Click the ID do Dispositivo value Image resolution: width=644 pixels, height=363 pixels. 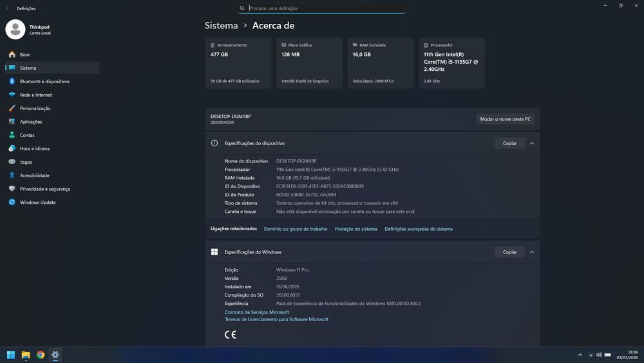(320, 186)
